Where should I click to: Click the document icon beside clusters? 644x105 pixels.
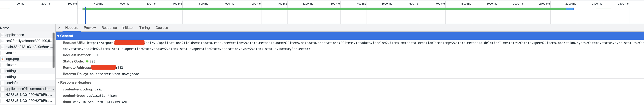[2, 65]
